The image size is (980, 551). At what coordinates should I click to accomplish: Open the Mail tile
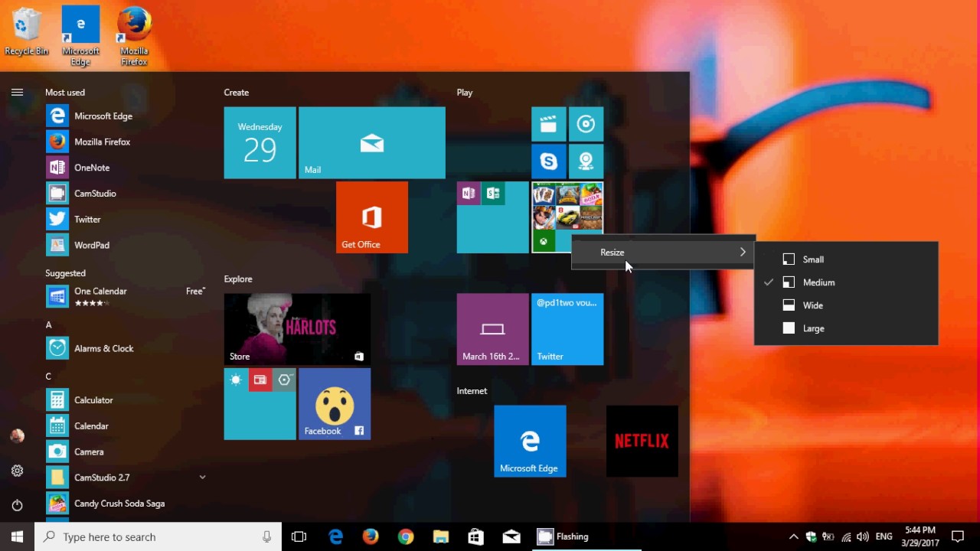tap(372, 143)
